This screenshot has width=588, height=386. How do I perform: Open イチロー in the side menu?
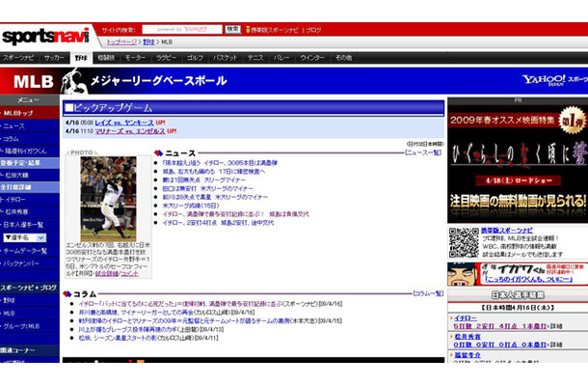15,200
